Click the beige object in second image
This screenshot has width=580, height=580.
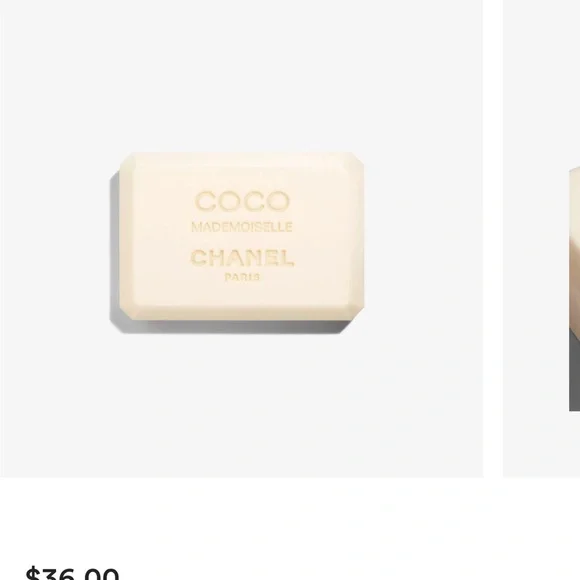[575, 248]
